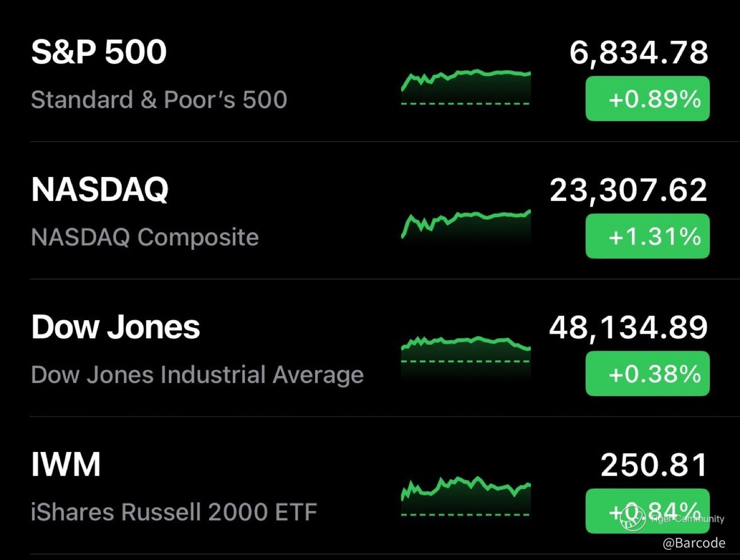Tap the Tiger Community logo watermark
The height and width of the screenshot is (560, 740).
(x=633, y=518)
